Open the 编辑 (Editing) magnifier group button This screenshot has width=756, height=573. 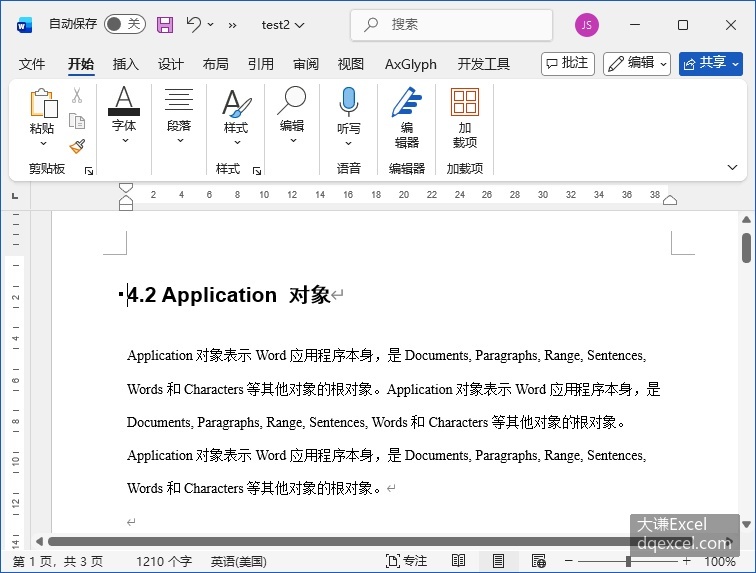click(292, 115)
